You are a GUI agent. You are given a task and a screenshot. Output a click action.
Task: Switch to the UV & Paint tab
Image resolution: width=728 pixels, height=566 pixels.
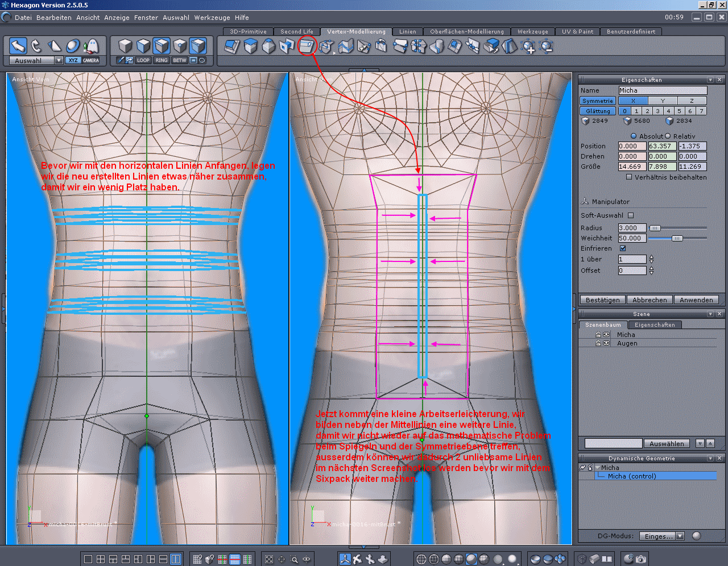point(577,32)
